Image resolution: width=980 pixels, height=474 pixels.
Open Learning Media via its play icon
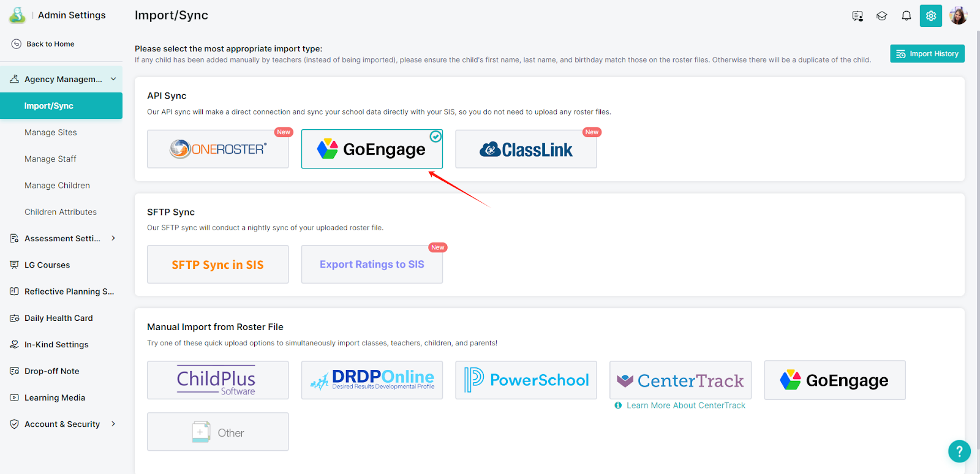pos(14,397)
